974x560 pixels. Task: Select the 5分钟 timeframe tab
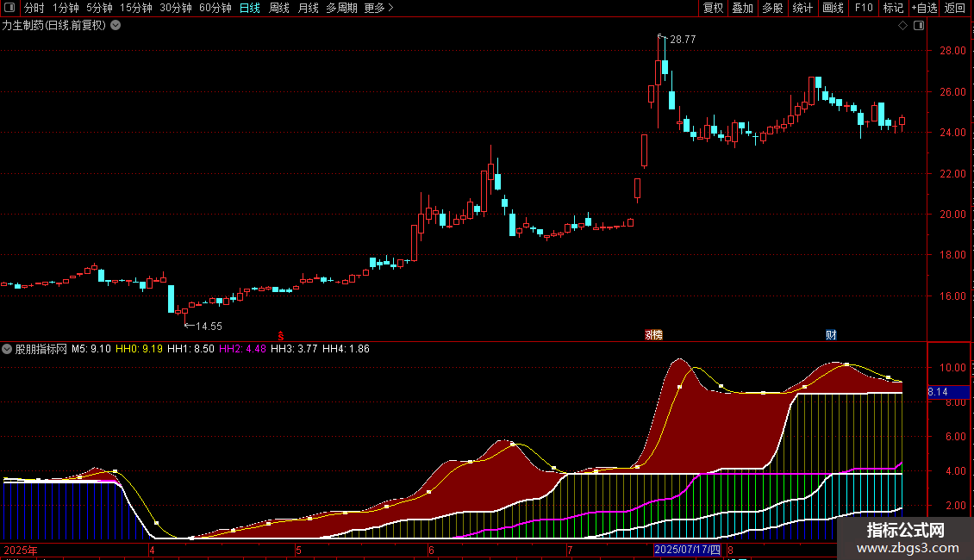click(x=99, y=8)
